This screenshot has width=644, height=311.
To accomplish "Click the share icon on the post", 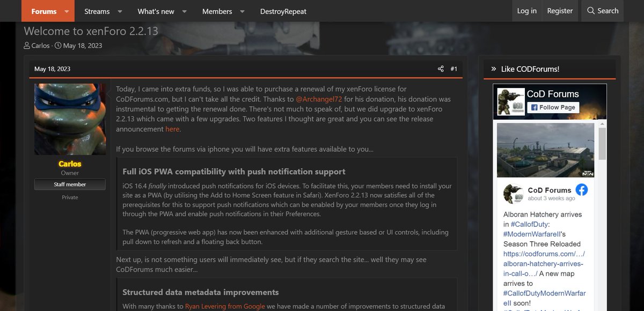I will click(440, 69).
